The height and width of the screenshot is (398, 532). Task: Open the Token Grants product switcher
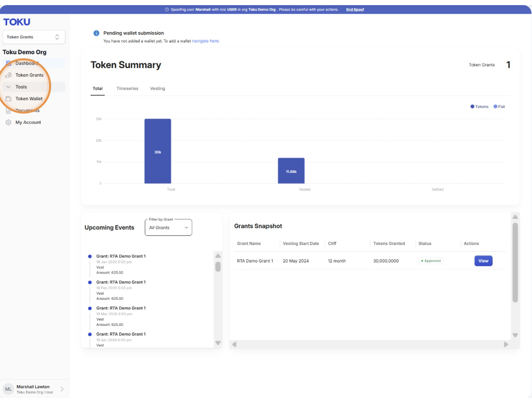(x=34, y=37)
